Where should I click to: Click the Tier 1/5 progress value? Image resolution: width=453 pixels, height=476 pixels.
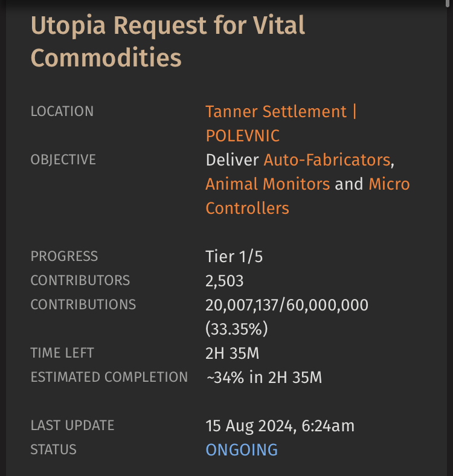(x=234, y=257)
